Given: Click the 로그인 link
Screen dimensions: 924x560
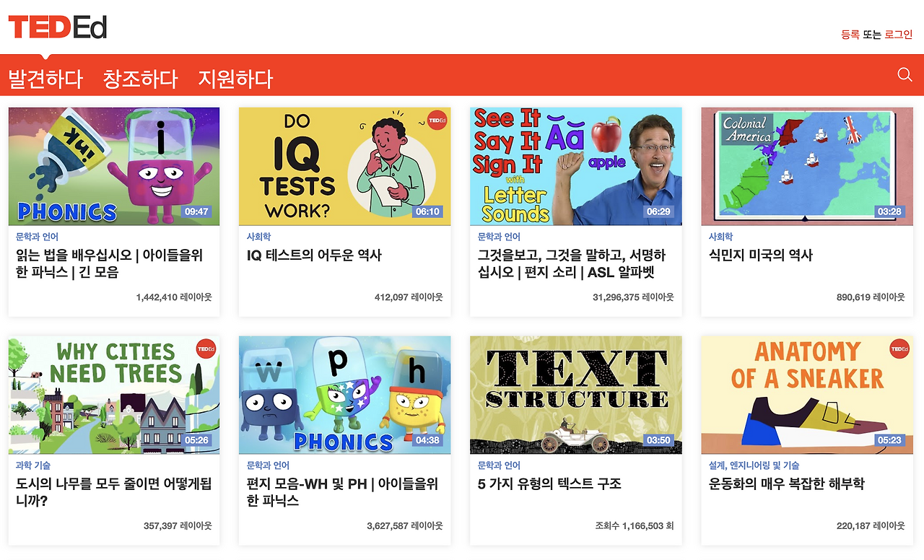Looking at the screenshot, I should [899, 35].
